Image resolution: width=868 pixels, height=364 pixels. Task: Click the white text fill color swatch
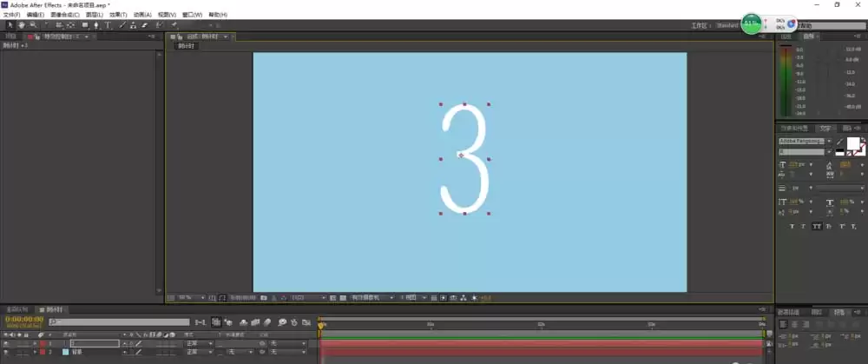[x=852, y=143]
